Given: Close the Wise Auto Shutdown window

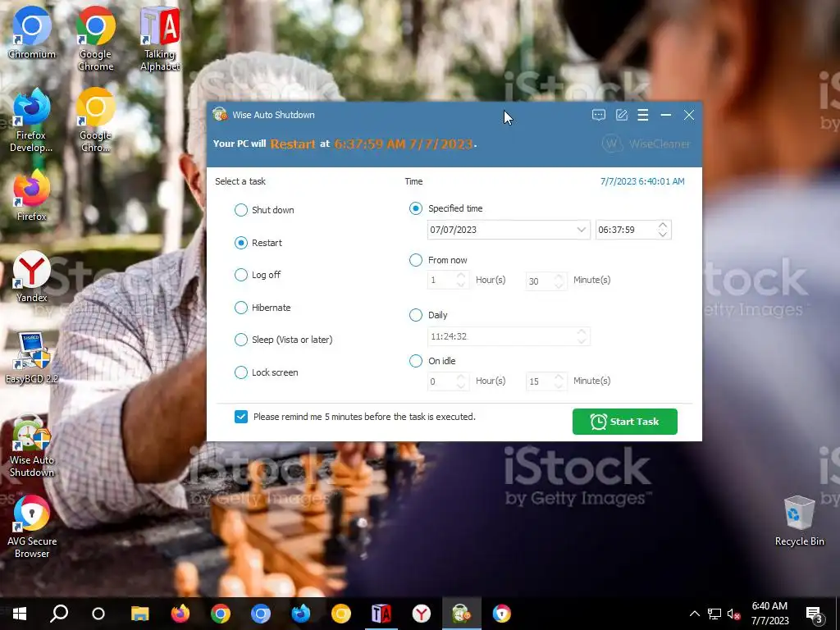Looking at the screenshot, I should click(x=689, y=115).
